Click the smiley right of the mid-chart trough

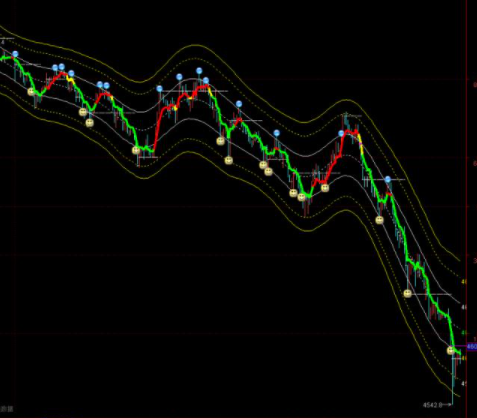coord(325,188)
